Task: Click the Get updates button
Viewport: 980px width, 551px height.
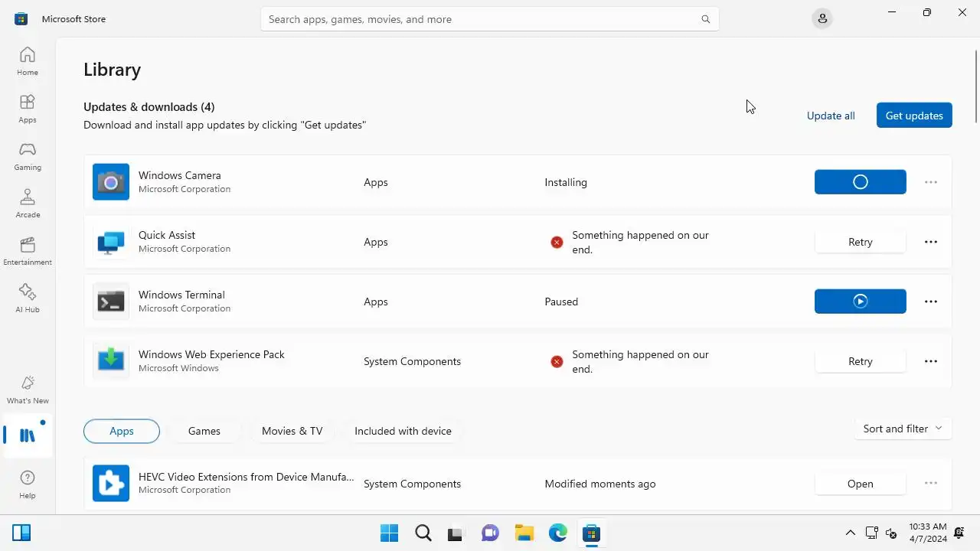Action: click(914, 116)
